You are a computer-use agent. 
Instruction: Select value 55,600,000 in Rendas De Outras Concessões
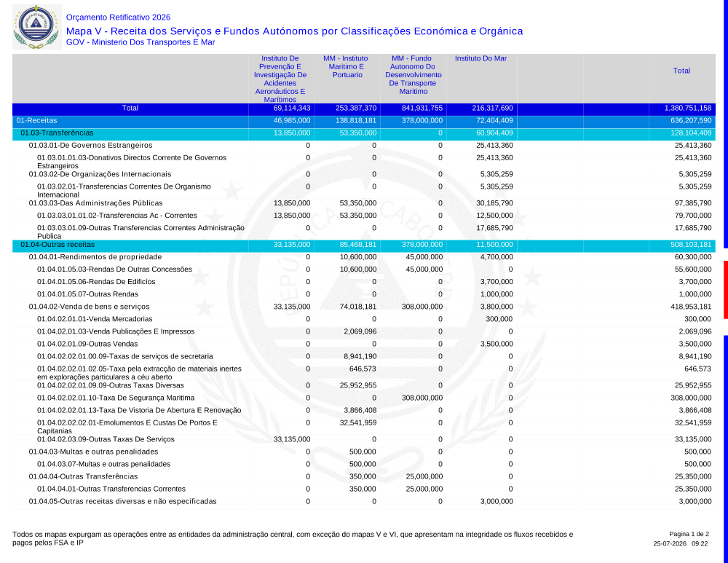pyautogui.click(x=693, y=269)
